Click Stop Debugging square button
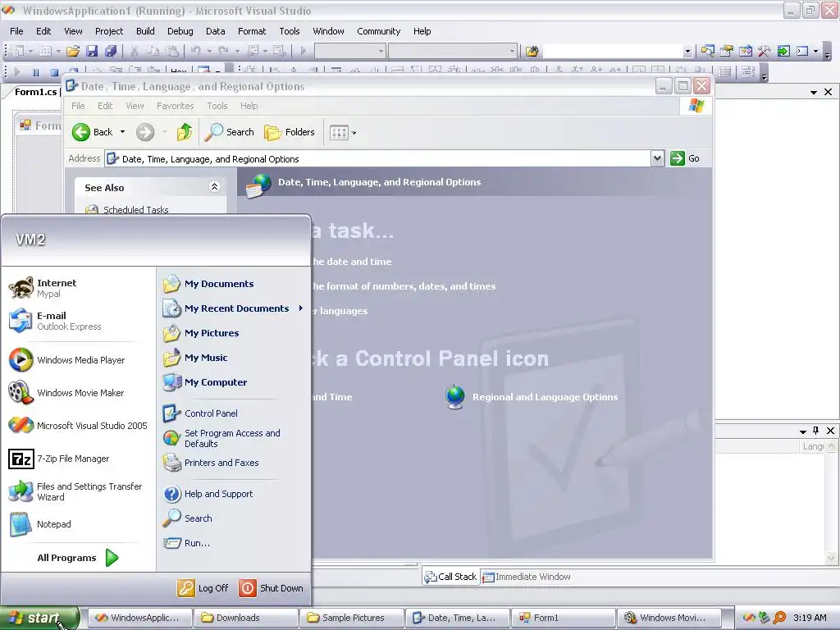The width and height of the screenshot is (840, 630). pyautogui.click(x=53, y=72)
